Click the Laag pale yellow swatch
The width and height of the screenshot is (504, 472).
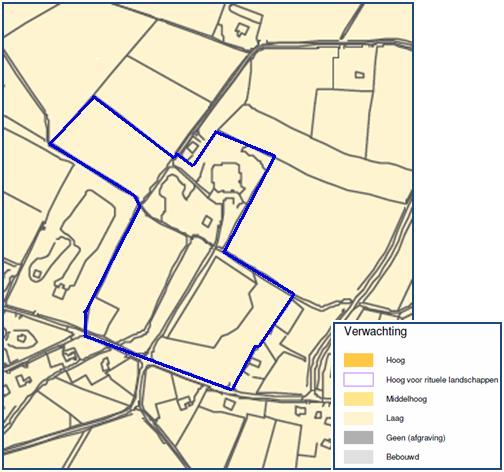click(x=358, y=418)
